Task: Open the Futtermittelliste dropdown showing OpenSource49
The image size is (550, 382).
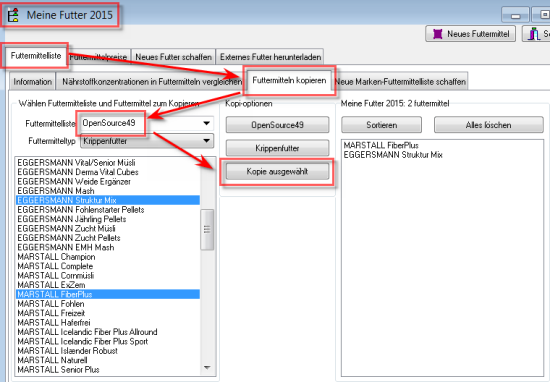Action: click(x=147, y=123)
